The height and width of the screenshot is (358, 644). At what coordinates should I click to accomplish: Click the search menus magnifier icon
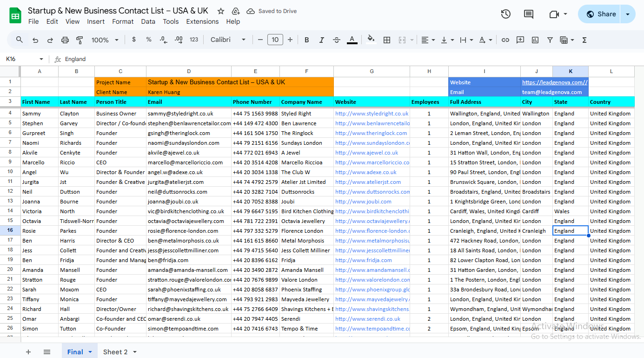pos(20,40)
